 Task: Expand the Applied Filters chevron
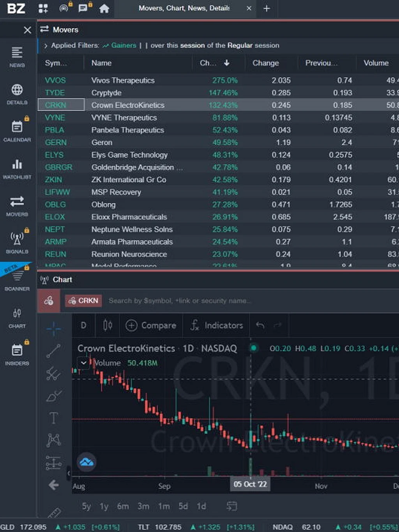46,46
